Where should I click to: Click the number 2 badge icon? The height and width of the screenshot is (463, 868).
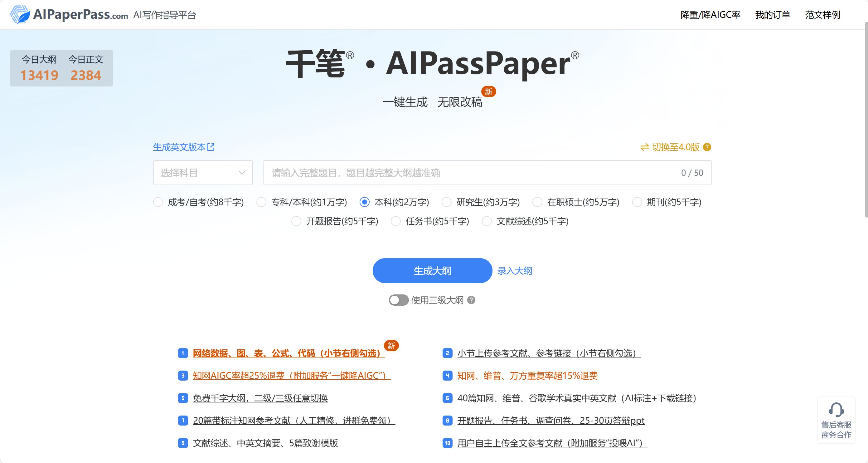pyautogui.click(x=448, y=353)
